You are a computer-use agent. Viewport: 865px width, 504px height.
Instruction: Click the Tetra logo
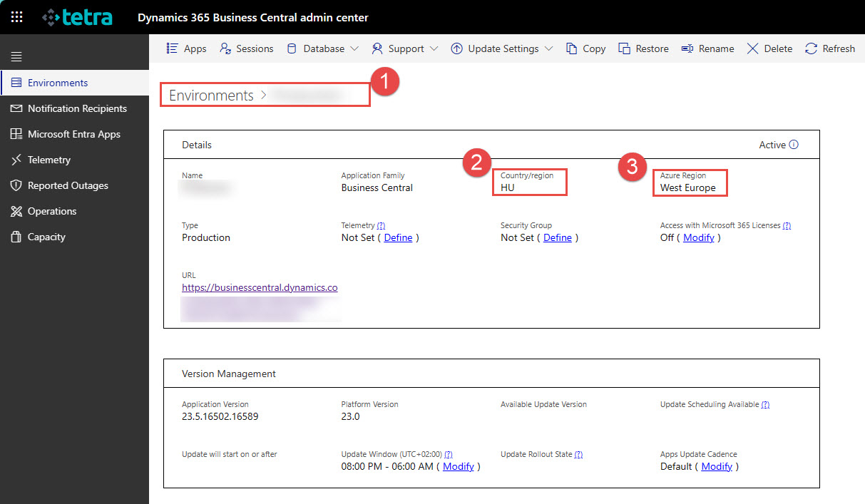click(x=77, y=17)
